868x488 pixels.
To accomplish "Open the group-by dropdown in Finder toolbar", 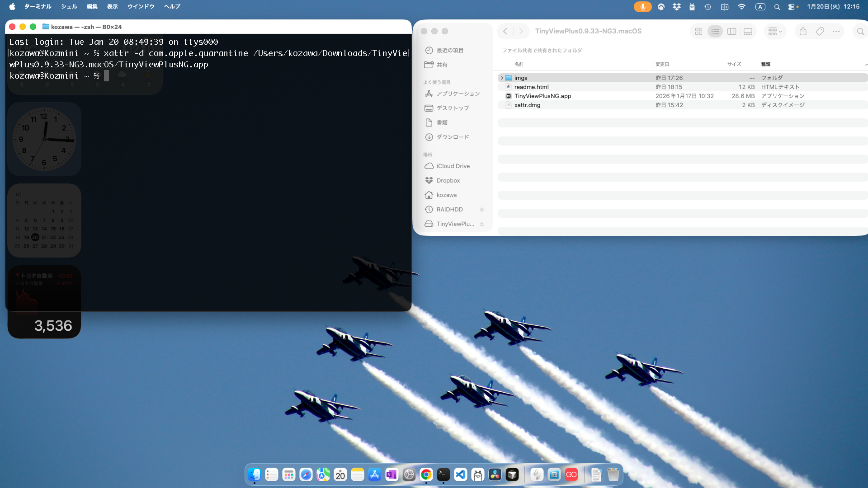I will click(x=775, y=32).
